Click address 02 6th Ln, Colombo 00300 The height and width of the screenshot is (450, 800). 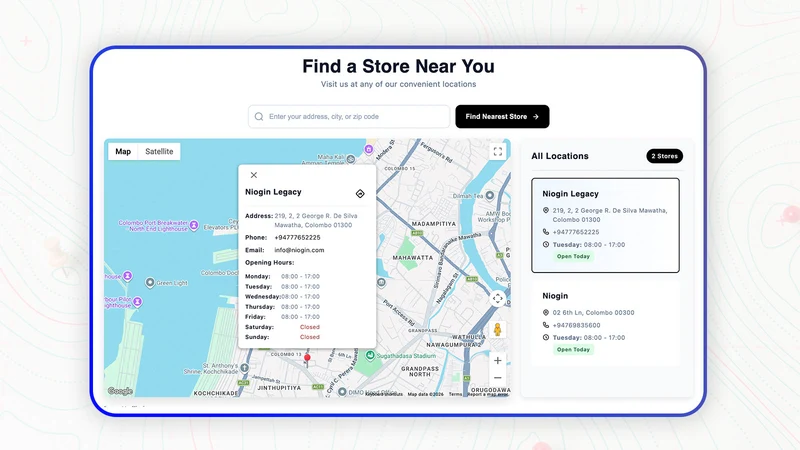(x=593, y=312)
